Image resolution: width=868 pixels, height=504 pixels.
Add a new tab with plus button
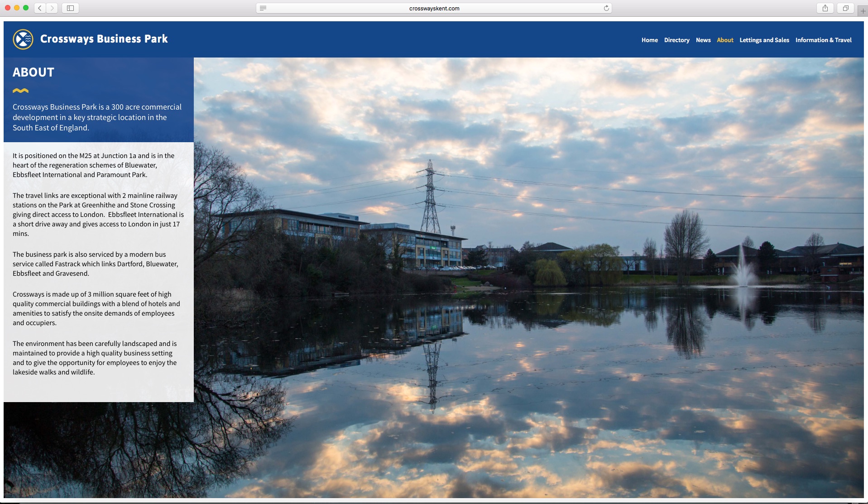point(863,11)
